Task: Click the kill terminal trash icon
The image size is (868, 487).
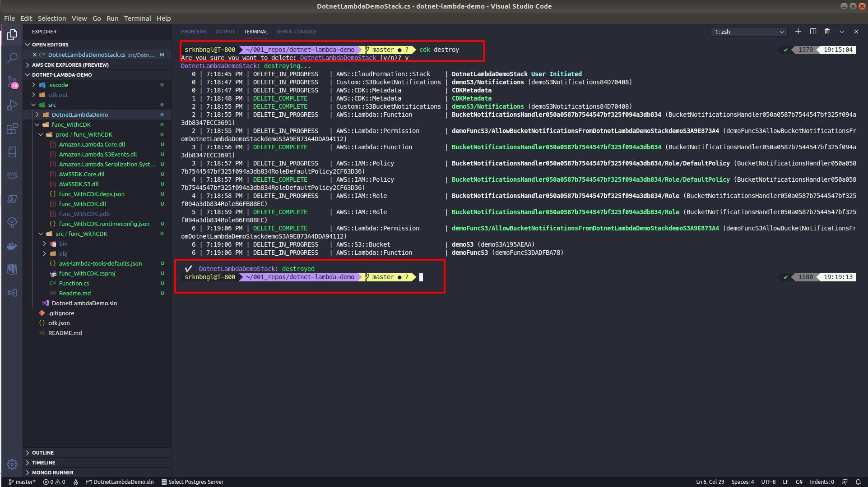Action: point(827,32)
